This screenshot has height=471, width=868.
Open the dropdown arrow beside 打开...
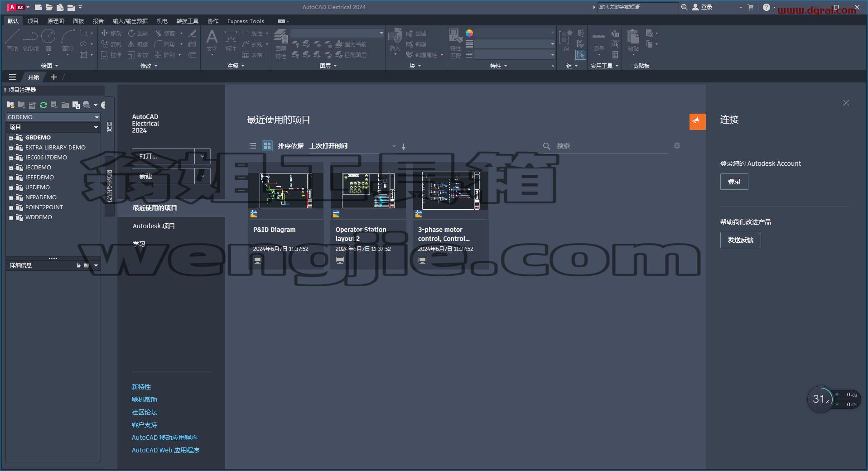(x=203, y=156)
